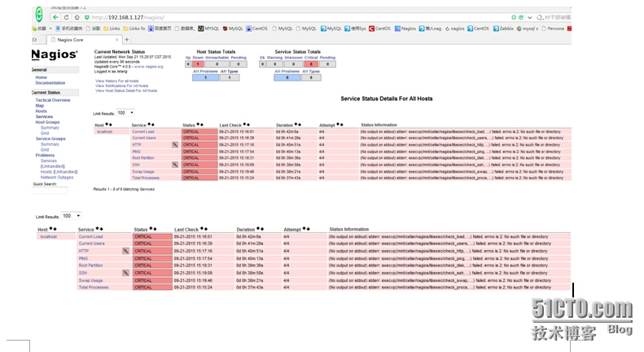Image resolution: width=644 pixels, height=352 pixels.
Task: Open the red CentOS bookmark
Action: [x=379, y=29]
